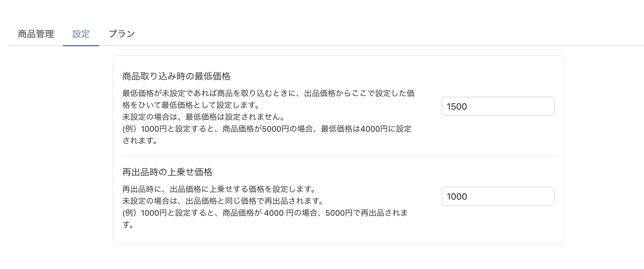The height and width of the screenshot is (269, 644).
Task: Click the example line mentioning 4000 円の場合
Action: point(265,213)
